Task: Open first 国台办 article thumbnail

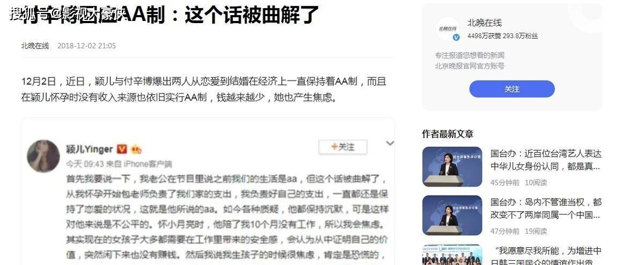Action: tap(452, 167)
